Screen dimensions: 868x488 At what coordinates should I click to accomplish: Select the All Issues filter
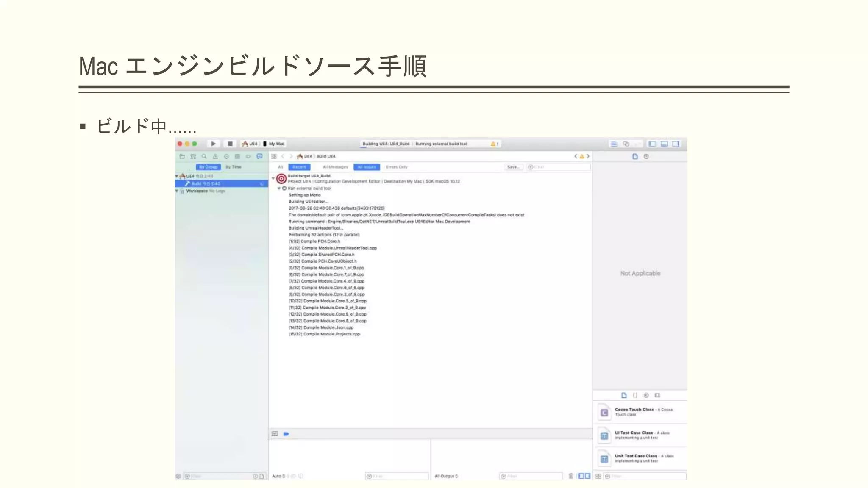367,167
